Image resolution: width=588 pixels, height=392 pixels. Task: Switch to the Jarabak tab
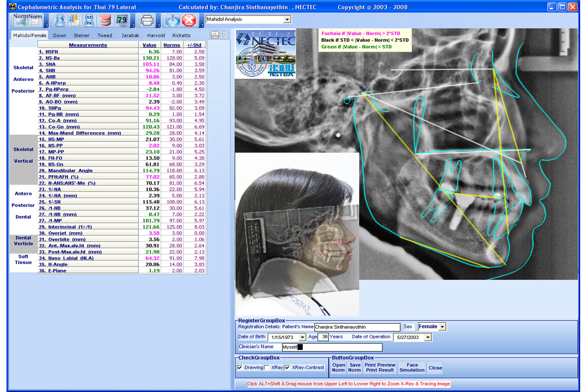(130, 35)
